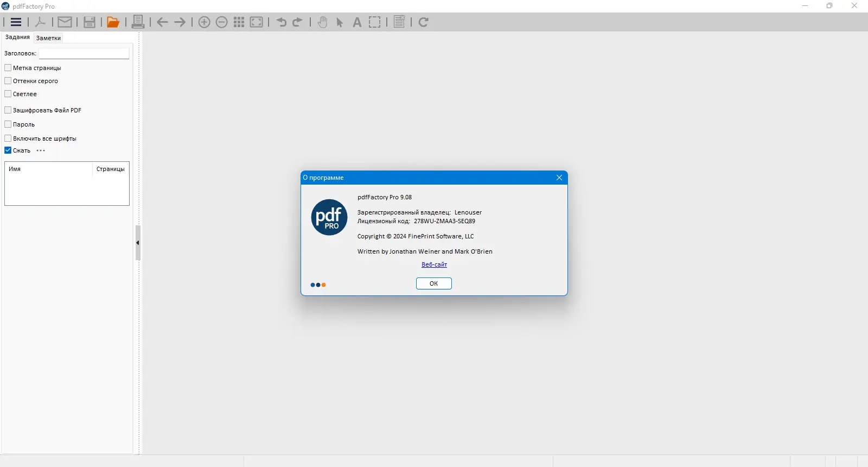Select the dashed rectangle selection tool

point(375,22)
